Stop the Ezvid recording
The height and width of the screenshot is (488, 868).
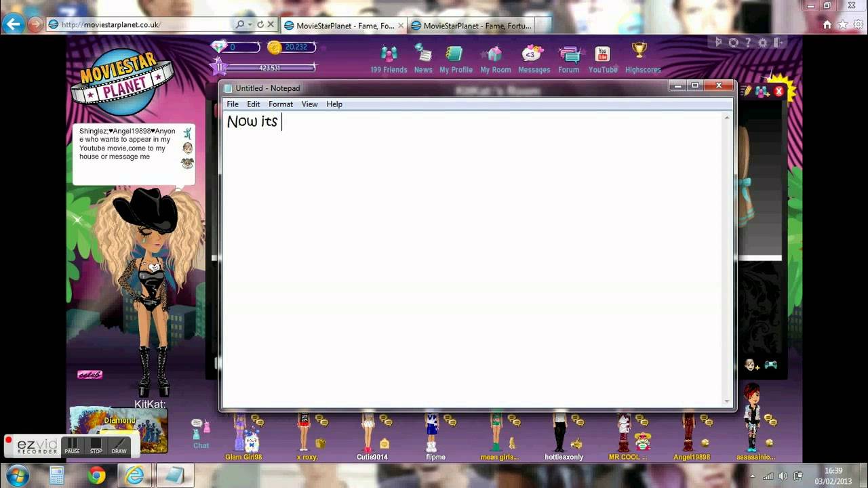(96, 446)
